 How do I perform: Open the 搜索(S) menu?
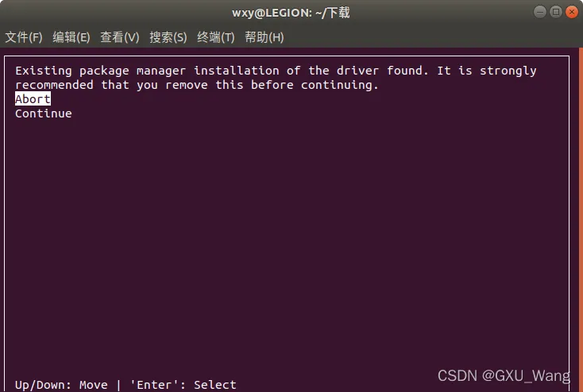[168, 37]
